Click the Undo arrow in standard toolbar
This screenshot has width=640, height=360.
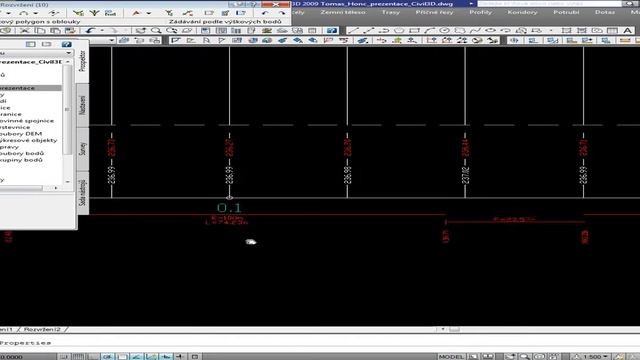90,31
